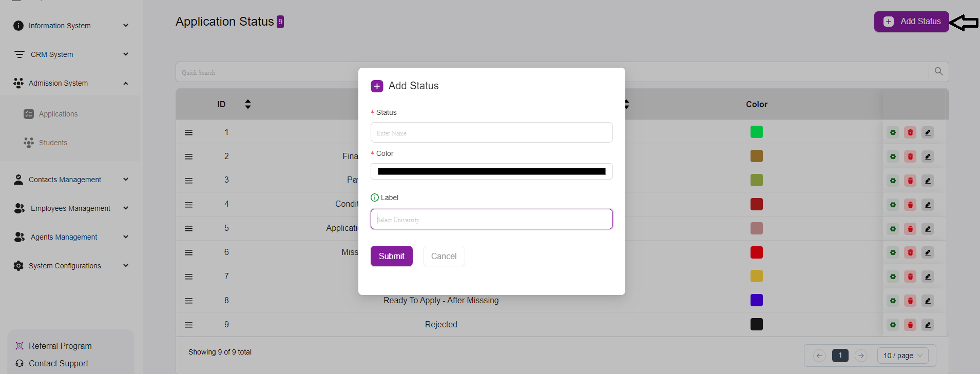
Task: Click the edit pencil icon for row 8
Action: click(928, 301)
